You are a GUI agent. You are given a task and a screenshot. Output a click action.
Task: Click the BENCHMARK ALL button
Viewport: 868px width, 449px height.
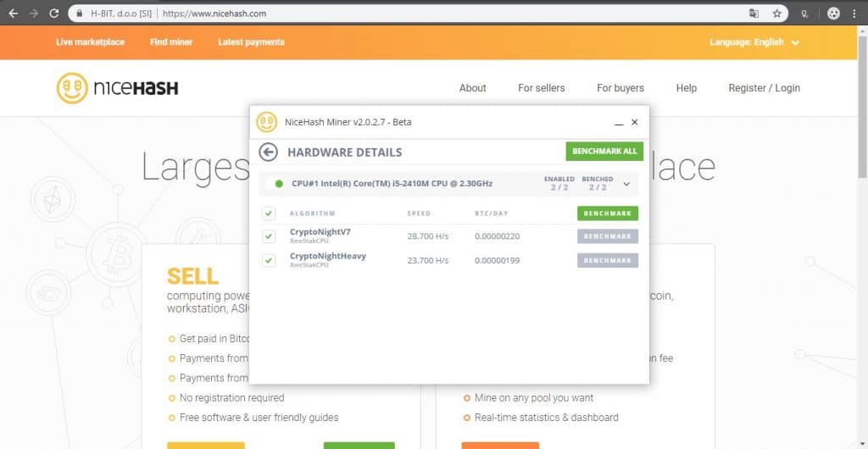[x=604, y=152]
